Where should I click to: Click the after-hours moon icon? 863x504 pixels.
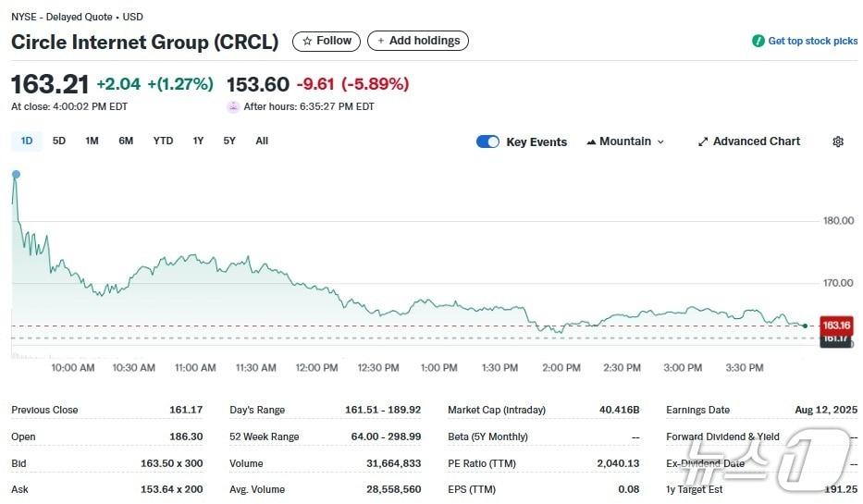click(x=233, y=106)
